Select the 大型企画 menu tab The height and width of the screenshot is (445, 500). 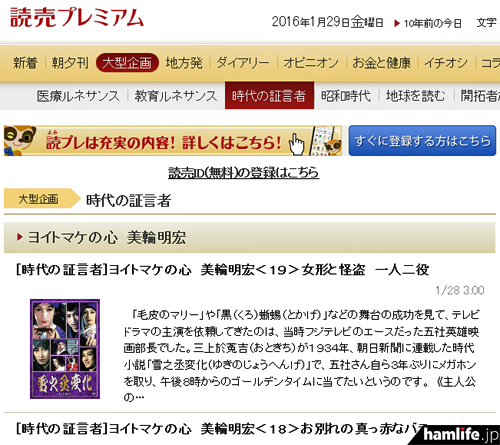coord(127,63)
